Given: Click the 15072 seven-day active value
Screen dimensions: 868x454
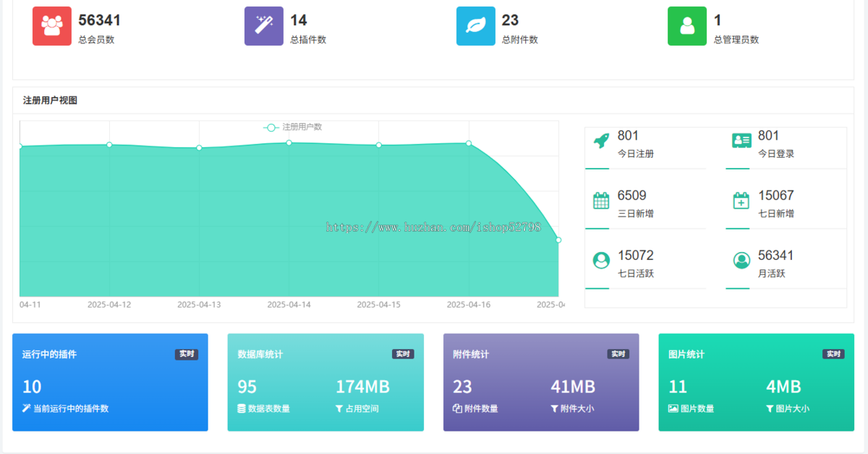Looking at the screenshot, I should pos(636,256).
